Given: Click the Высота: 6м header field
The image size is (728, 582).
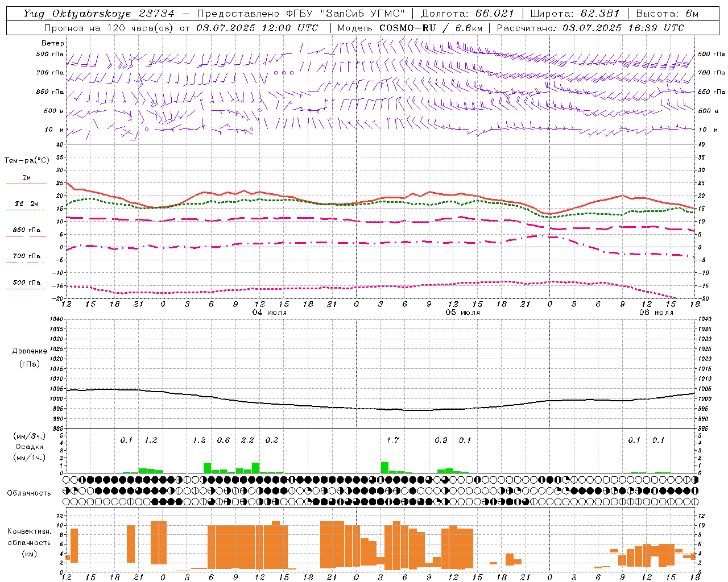Looking at the screenshot, I should [667, 14].
